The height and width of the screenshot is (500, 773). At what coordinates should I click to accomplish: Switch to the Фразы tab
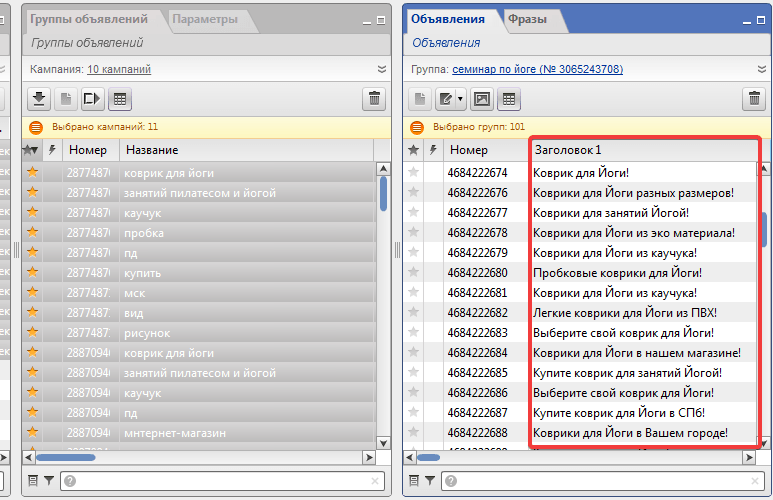pos(527,19)
